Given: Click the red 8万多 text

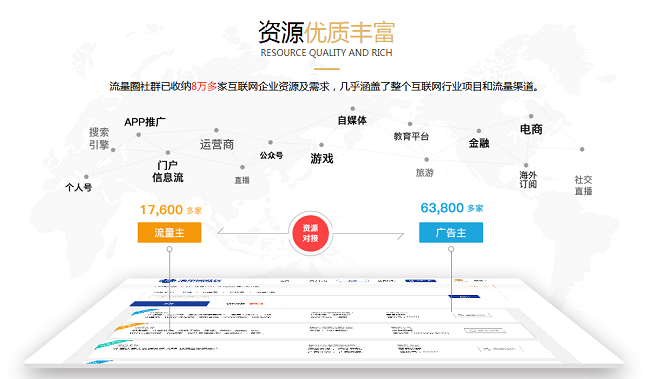Looking at the screenshot, I should point(204,86).
